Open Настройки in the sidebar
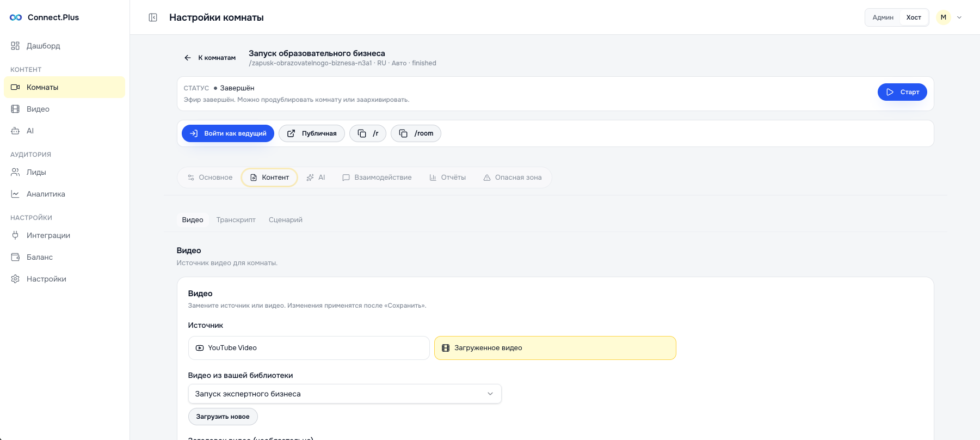980x440 pixels. pyautogui.click(x=65, y=279)
